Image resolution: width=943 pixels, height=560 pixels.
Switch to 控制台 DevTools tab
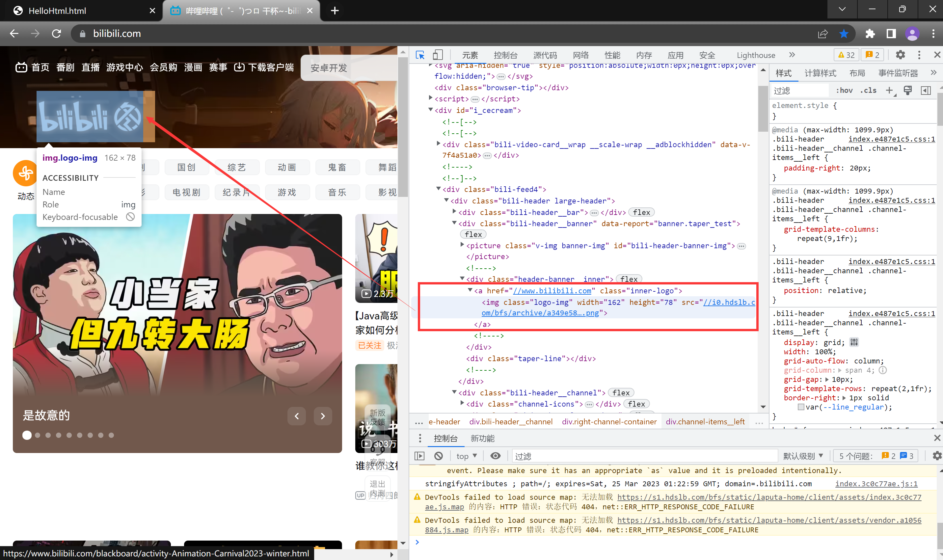[505, 55]
